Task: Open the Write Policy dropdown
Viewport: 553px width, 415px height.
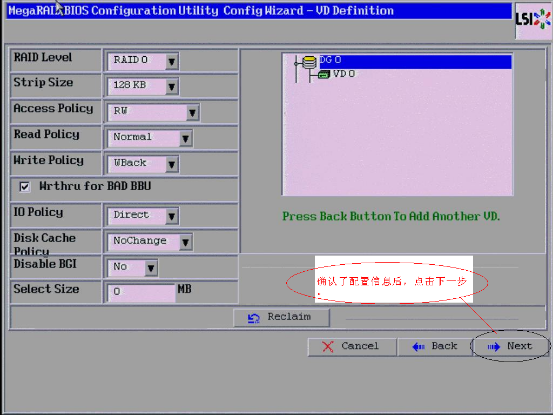Action: click(x=143, y=164)
